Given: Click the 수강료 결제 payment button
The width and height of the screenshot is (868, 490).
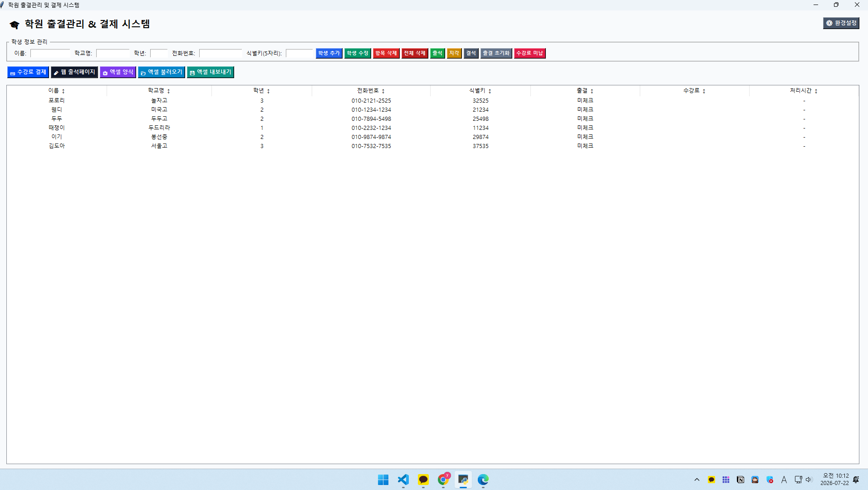Looking at the screenshot, I should tap(28, 72).
